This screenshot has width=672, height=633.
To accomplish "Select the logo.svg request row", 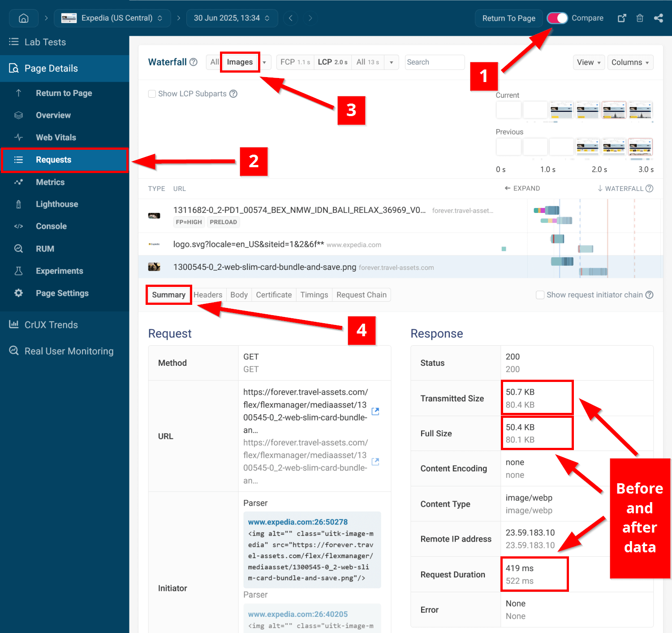I will pyautogui.click(x=400, y=244).
